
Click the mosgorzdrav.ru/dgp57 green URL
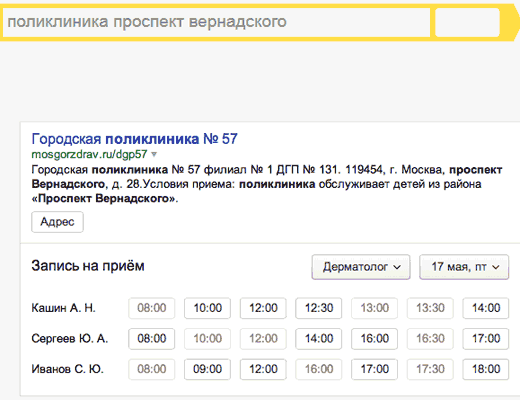[89, 154]
